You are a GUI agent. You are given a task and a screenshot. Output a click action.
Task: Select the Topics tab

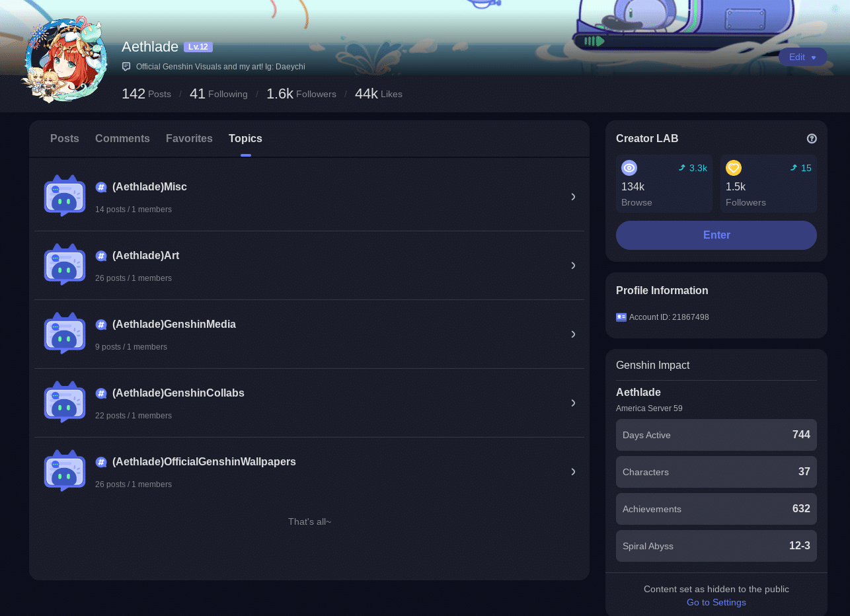(245, 138)
